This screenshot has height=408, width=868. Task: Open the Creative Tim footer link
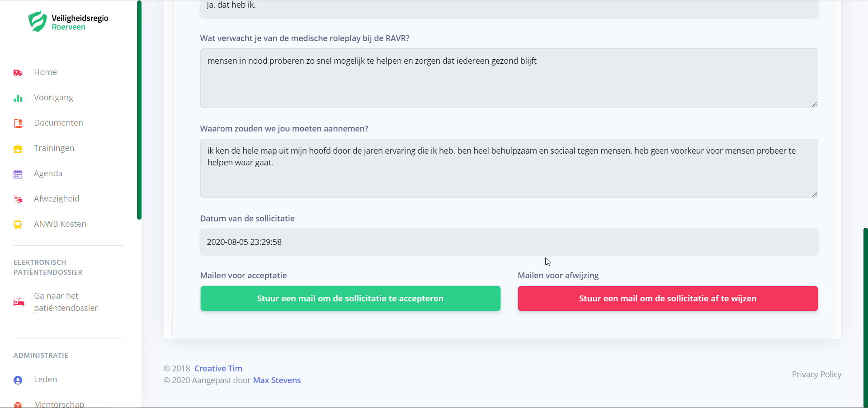coord(218,368)
